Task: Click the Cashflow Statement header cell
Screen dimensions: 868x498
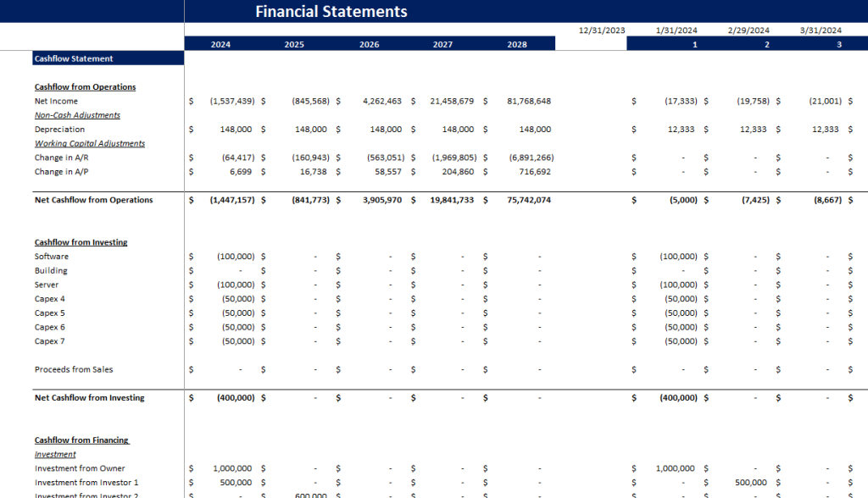Action: (x=108, y=58)
